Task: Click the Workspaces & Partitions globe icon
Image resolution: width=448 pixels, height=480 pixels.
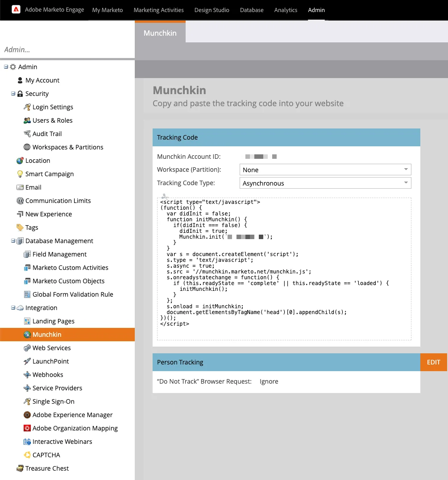Action: click(27, 147)
